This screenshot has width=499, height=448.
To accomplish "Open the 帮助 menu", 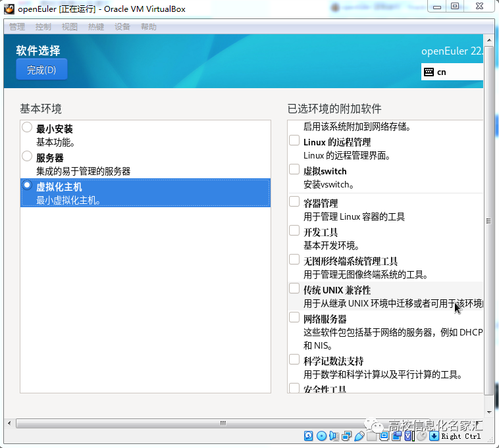I will point(149,27).
